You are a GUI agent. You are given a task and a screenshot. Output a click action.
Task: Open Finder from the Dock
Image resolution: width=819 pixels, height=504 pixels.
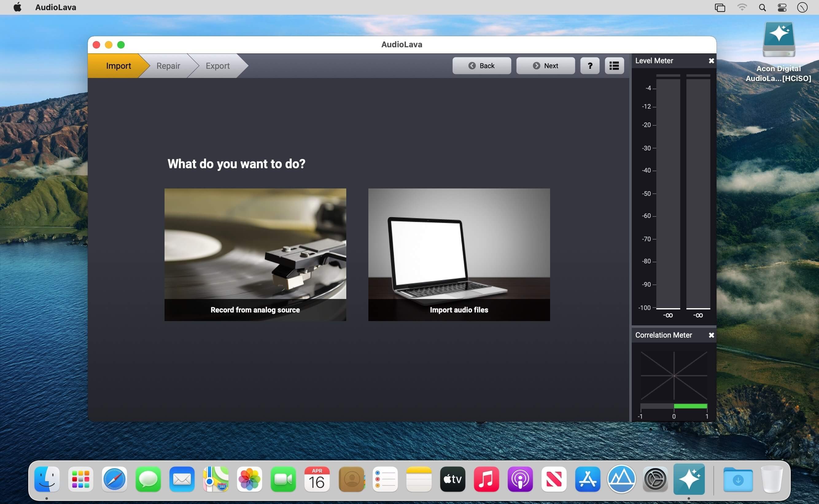(x=46, y=479)
